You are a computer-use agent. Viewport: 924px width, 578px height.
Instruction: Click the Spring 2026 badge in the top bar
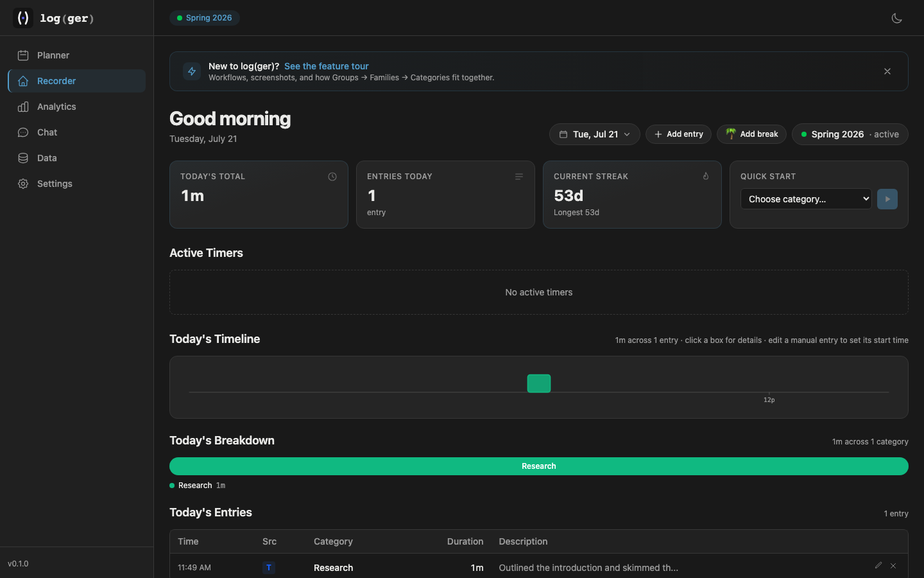[x=205, y=18]
